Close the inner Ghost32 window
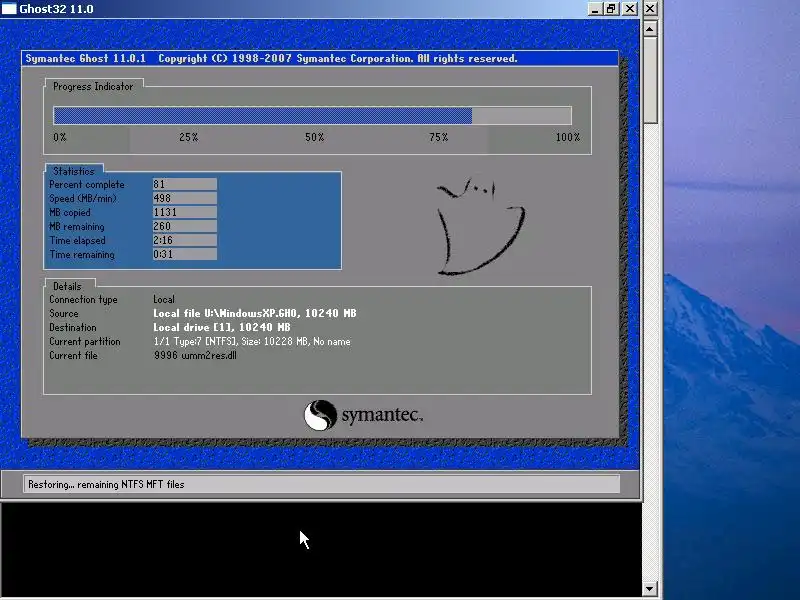The width and height of the screenshot is (800, 600). pos(631,9)
